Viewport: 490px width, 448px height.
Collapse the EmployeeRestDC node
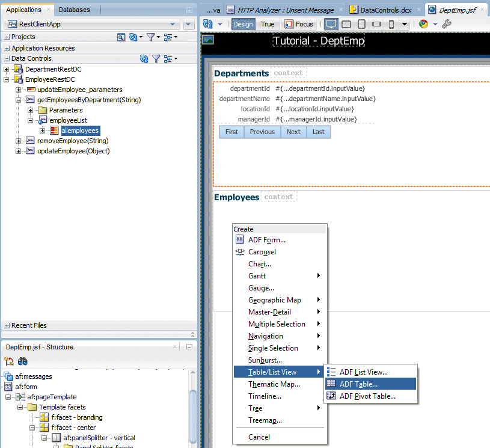coord(6,79)
